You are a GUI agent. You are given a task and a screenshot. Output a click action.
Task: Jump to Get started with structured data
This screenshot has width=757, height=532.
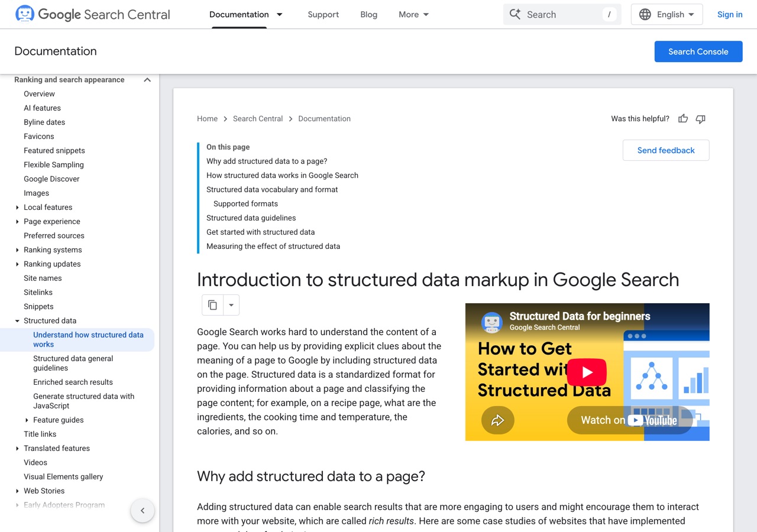coord(260,232)
